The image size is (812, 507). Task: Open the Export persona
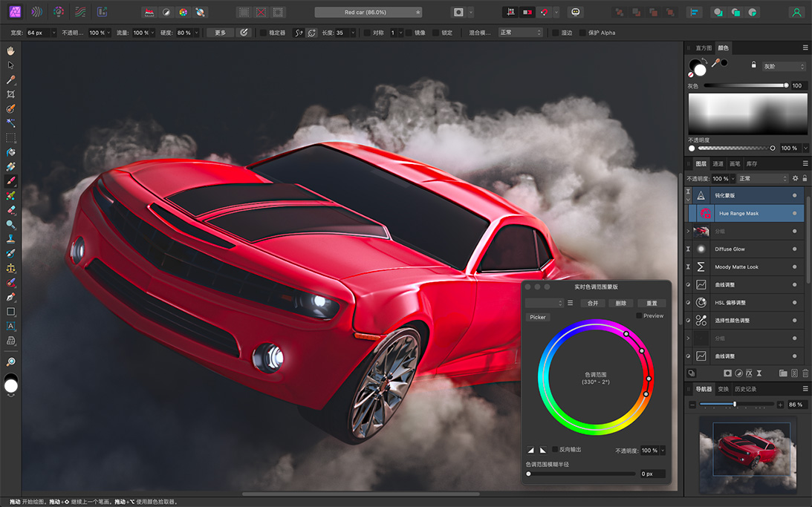coord(102,12)
